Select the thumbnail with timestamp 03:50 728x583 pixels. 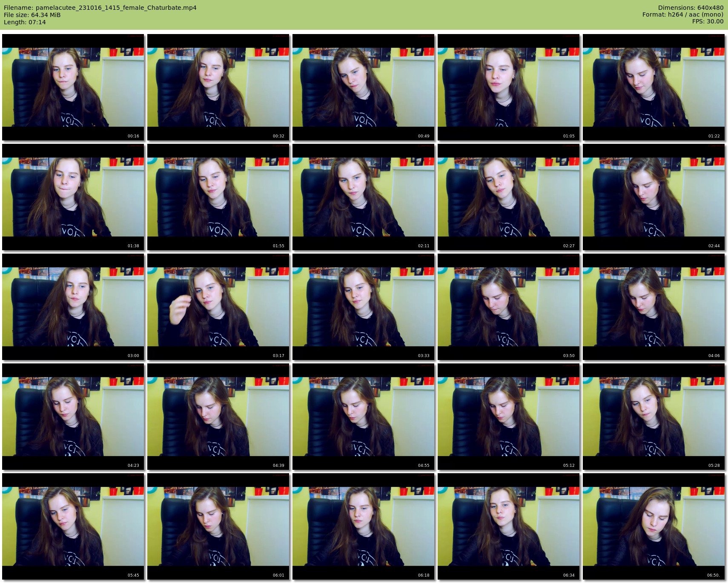(509, 307)
